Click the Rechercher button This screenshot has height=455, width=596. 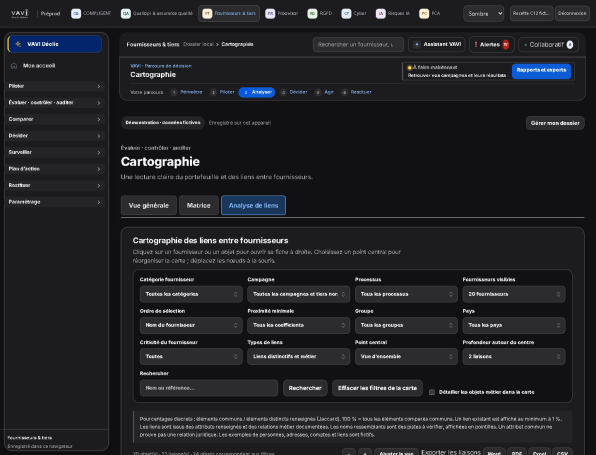tap(305, 388)
